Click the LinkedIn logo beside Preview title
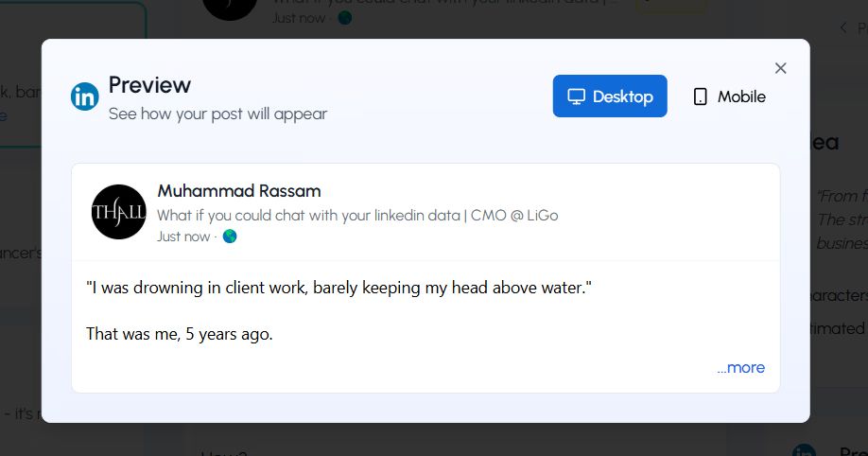This screenshot has height=456, width=868. point(85,96)
